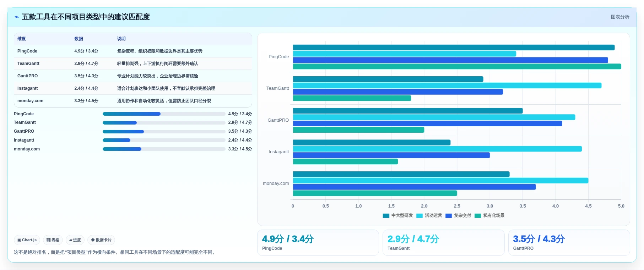The image size is (644, 270).
Task: Toggle the 私有化场景 legend swatch
Action: coord(478,216)
